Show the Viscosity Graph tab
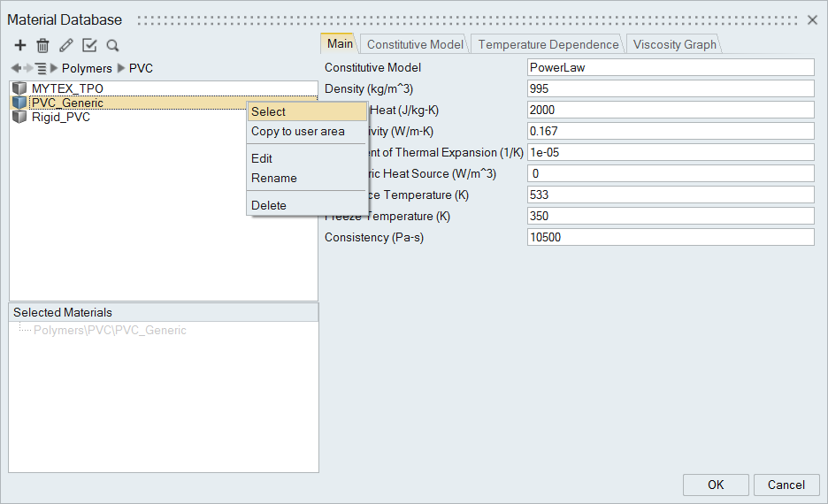This screenshot has width=828, height=504. coord(675,44)
